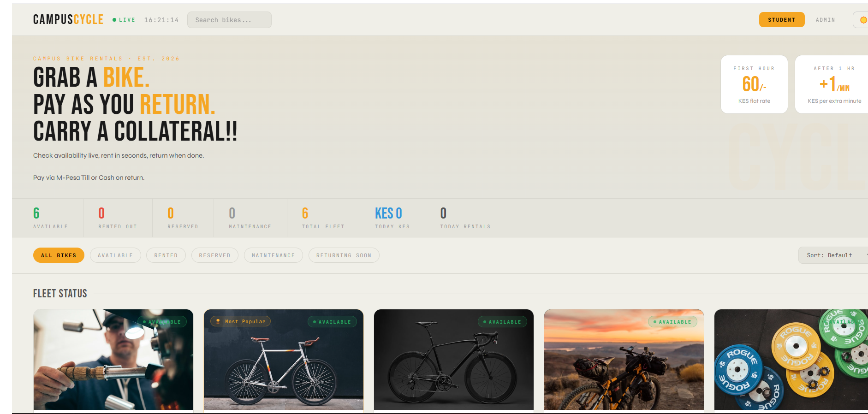Click Available badge on Most Popular card
Screen dimensions: 868x414
pyautogui.click(x=332, y=322)
